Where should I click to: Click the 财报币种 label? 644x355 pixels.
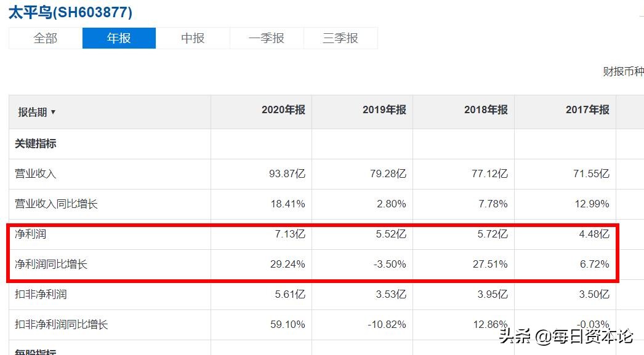(x=624, y=71)
